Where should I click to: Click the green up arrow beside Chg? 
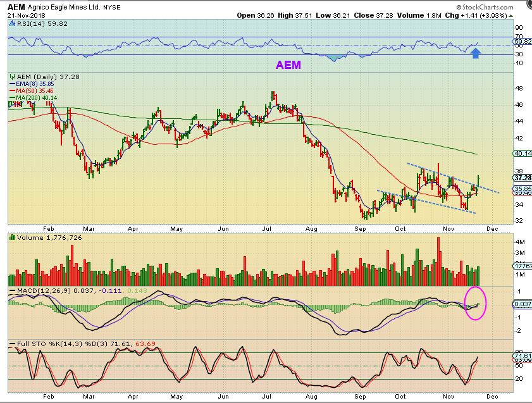510,16
